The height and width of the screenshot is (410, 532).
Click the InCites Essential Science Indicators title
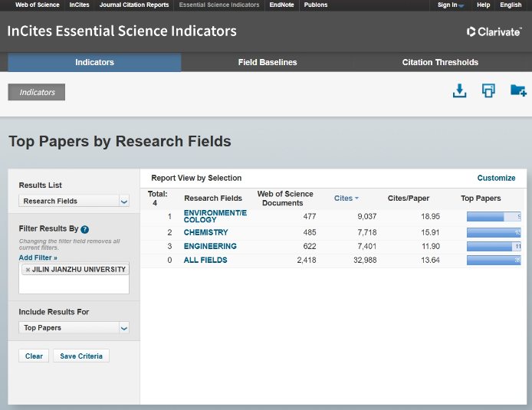(122, 31)
